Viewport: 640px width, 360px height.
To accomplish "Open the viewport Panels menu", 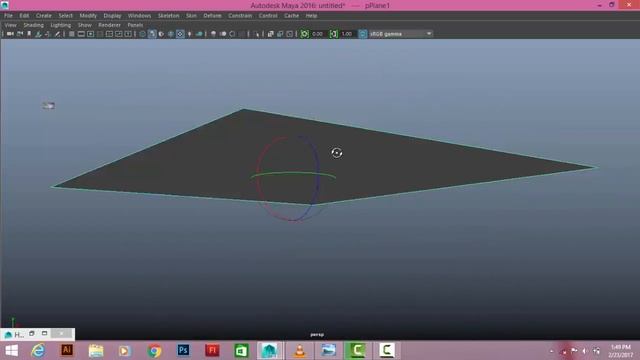I will [x=135, y=25].
